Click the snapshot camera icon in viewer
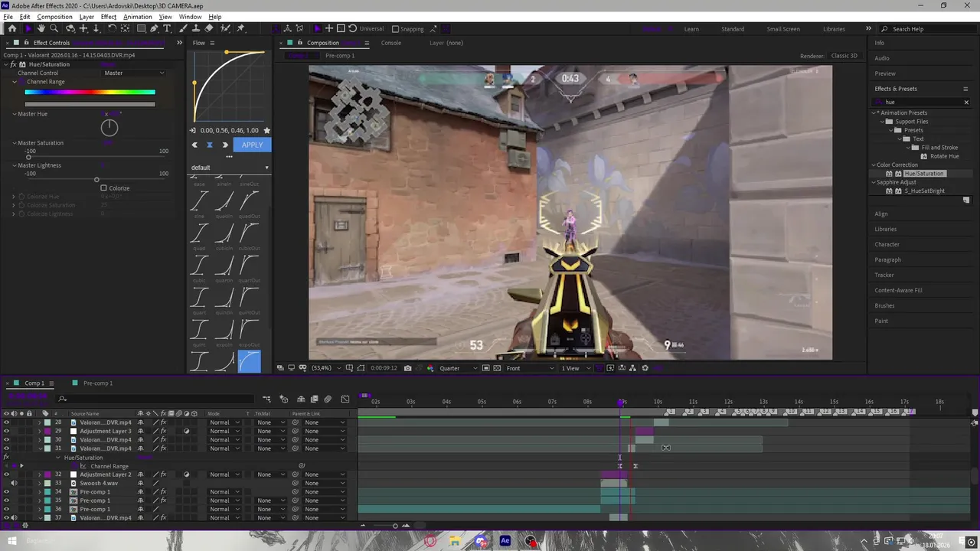Screen dimensions: 980x551 (x=407, y=368)
